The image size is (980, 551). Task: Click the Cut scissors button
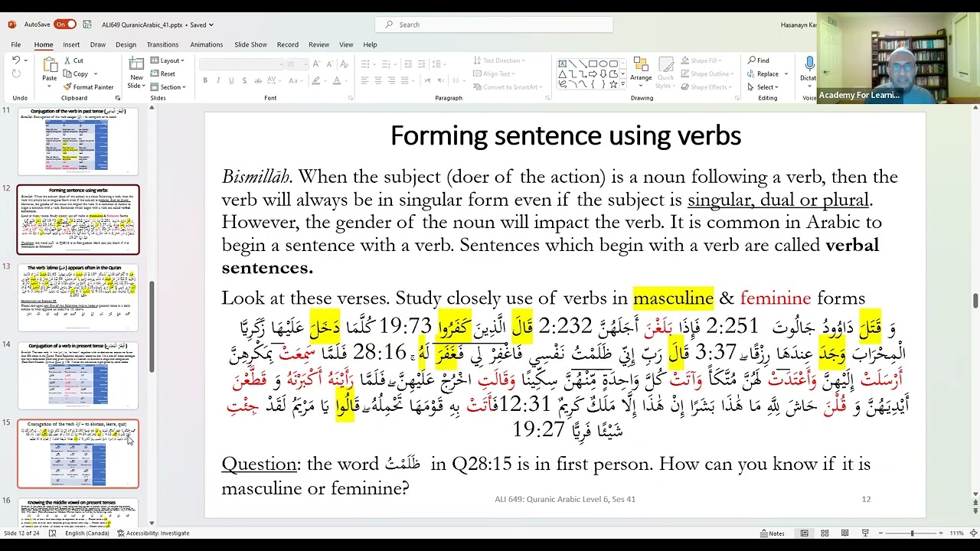(73, 60)
